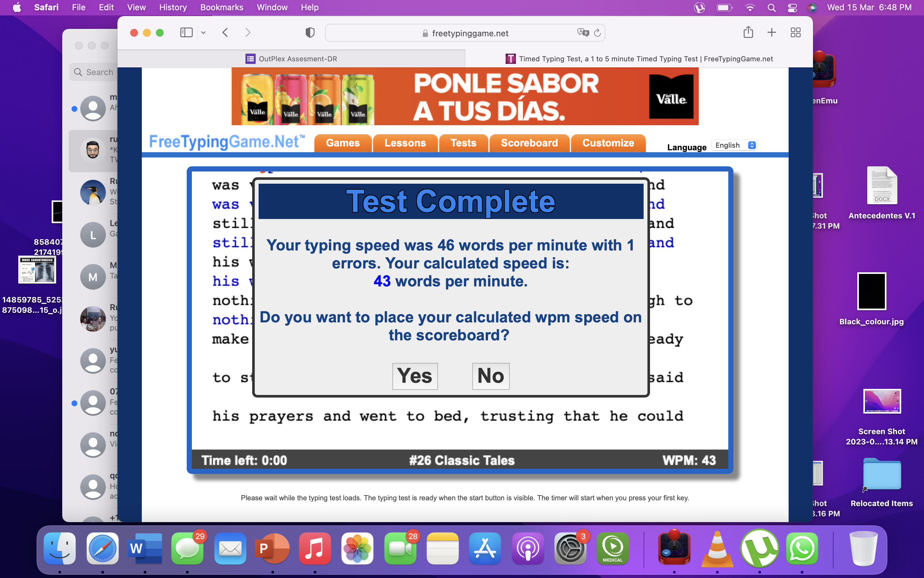Open Control Center from the menu bar
This screenshot has height=578, width=924.
pyautogui.click(x=792, y=8)
